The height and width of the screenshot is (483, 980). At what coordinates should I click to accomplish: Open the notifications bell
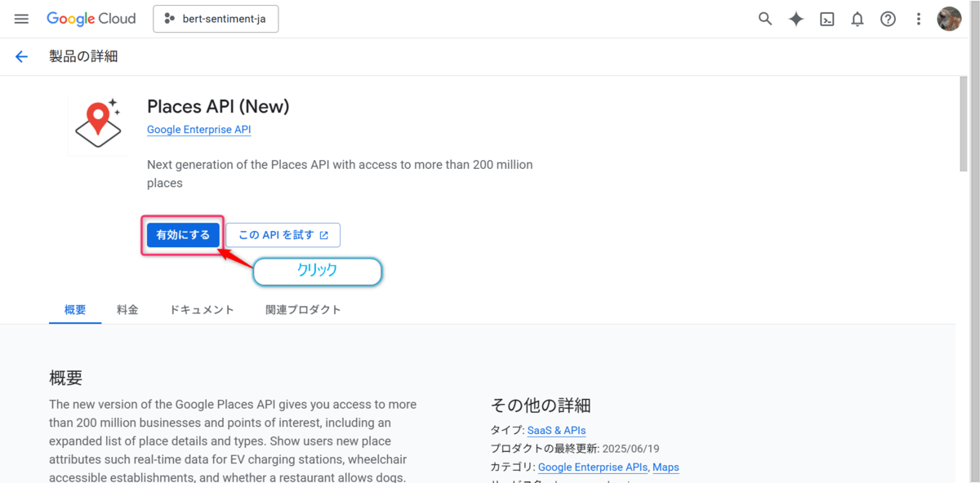[857, 19]
